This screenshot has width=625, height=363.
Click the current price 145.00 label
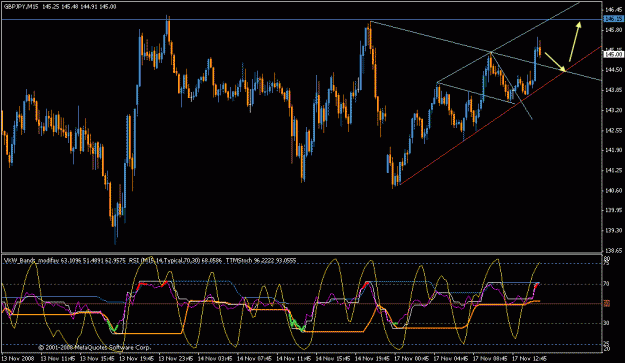pyautogui.click(x=614, y=55)
